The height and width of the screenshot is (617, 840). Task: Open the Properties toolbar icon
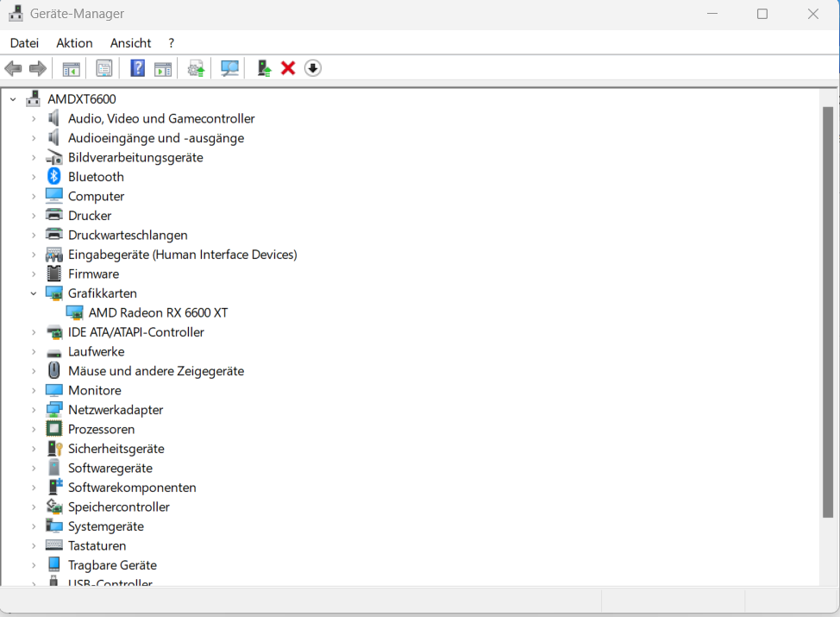coord(104,69)
